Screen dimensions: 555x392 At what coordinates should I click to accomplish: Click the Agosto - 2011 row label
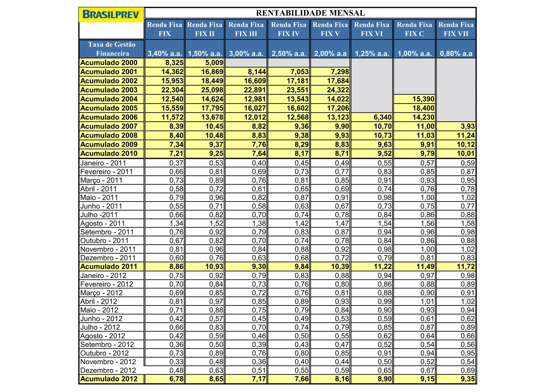pyautogui.click(x=103, y=223)
